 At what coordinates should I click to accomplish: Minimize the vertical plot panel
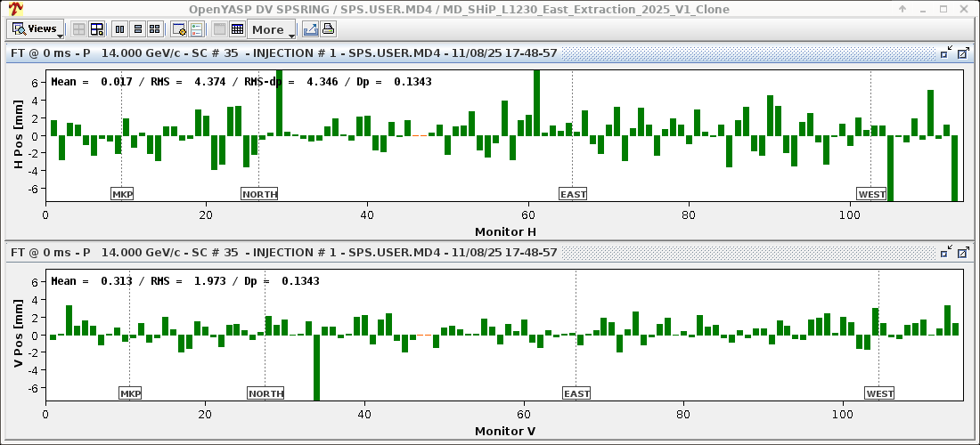coord(945,253)
